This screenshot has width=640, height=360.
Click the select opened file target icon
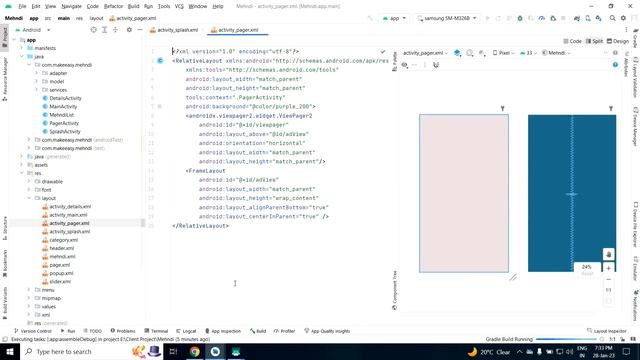[93, 30]
